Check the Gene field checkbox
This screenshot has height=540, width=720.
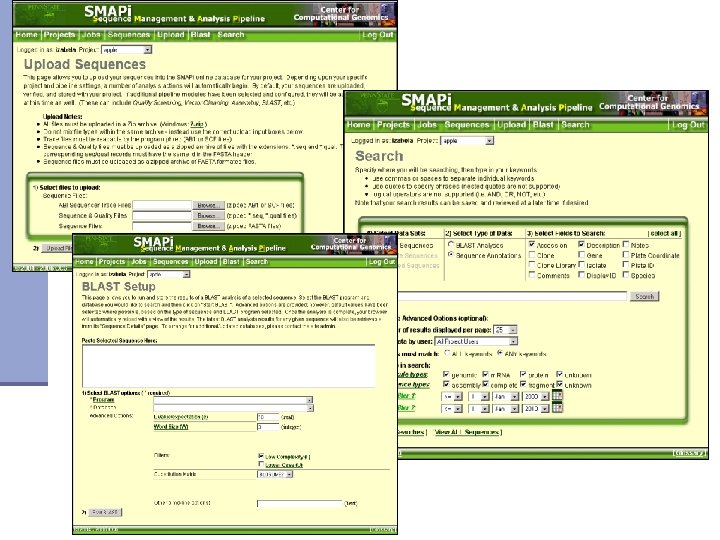[581, 254]
